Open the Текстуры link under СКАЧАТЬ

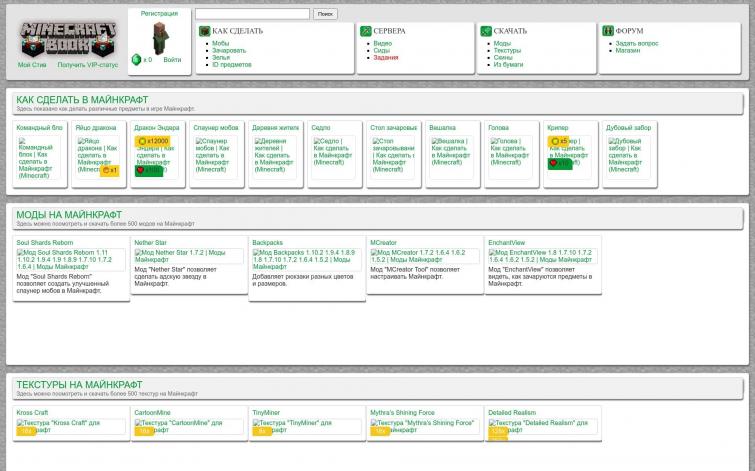[x=507, y=51]
